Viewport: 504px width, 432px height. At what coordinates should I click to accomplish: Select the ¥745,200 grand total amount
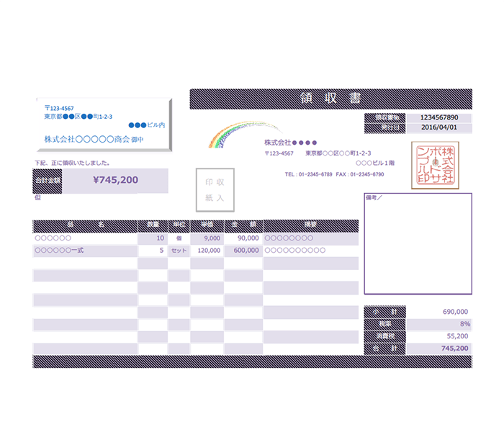tap(115, 180)
